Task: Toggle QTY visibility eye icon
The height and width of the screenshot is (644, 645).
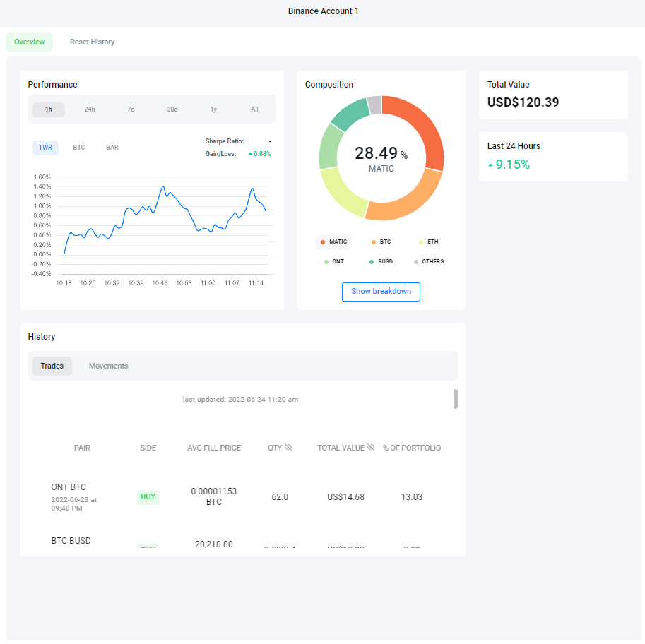Action: 288,448
